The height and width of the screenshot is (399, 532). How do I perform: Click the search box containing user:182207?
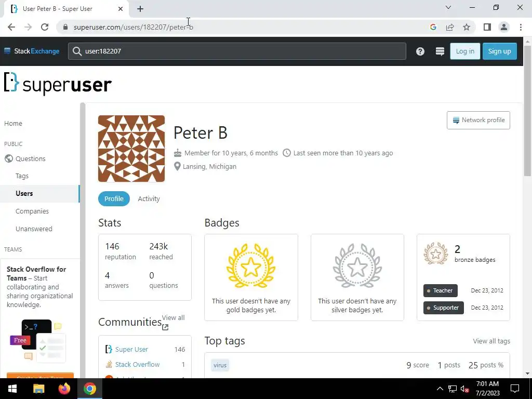pos(237,51)
